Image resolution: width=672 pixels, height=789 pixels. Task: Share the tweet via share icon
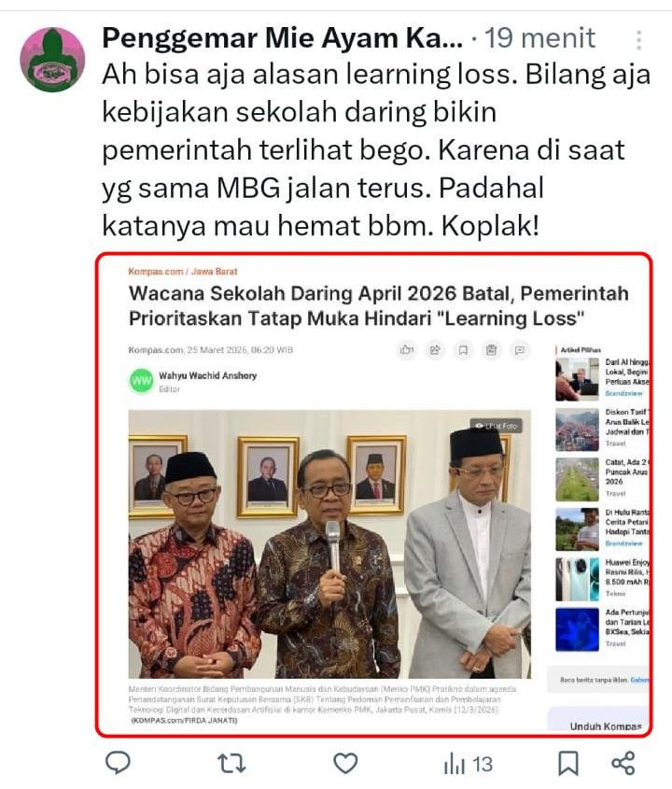[623, 764]
